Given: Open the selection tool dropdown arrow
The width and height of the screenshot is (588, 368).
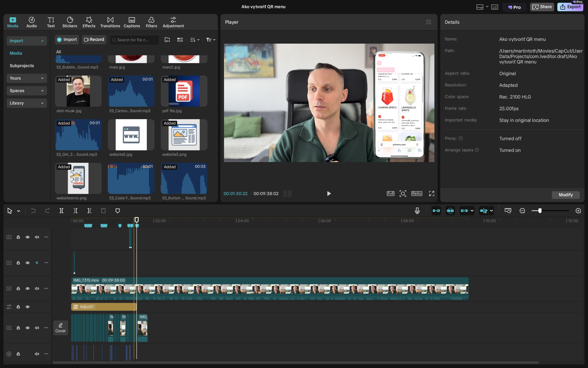Looking at the screenshot, I should point(18,211).
